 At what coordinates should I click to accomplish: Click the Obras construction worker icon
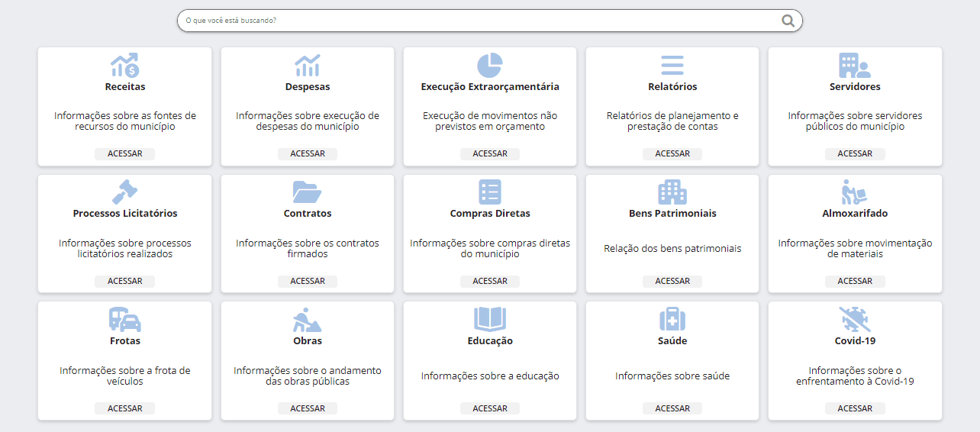pos(308,319)
